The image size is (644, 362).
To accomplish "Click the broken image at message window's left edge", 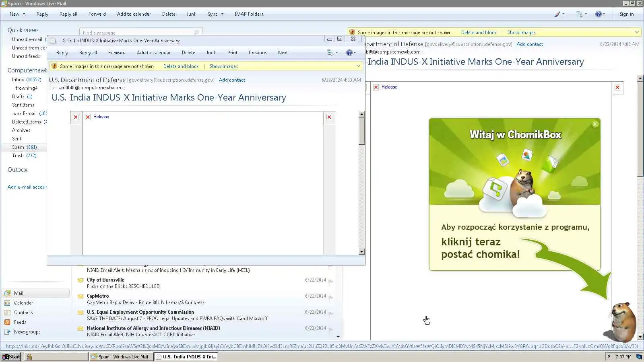I will [76, 117].
